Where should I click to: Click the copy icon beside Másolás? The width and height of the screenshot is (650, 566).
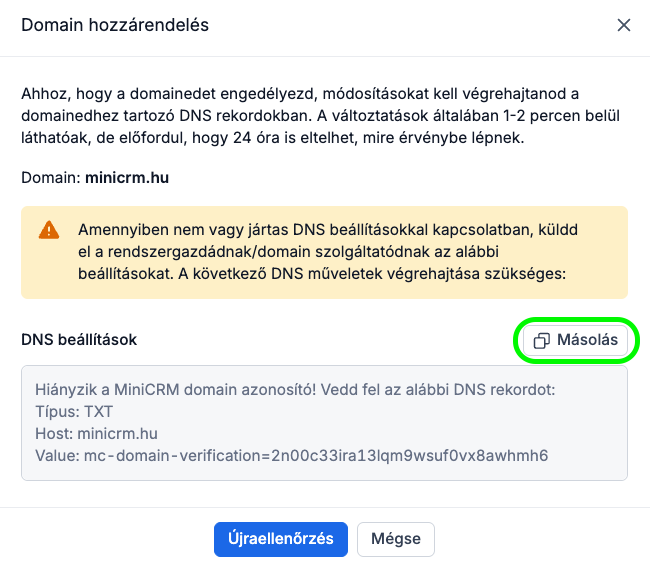[x=541, y=341]
